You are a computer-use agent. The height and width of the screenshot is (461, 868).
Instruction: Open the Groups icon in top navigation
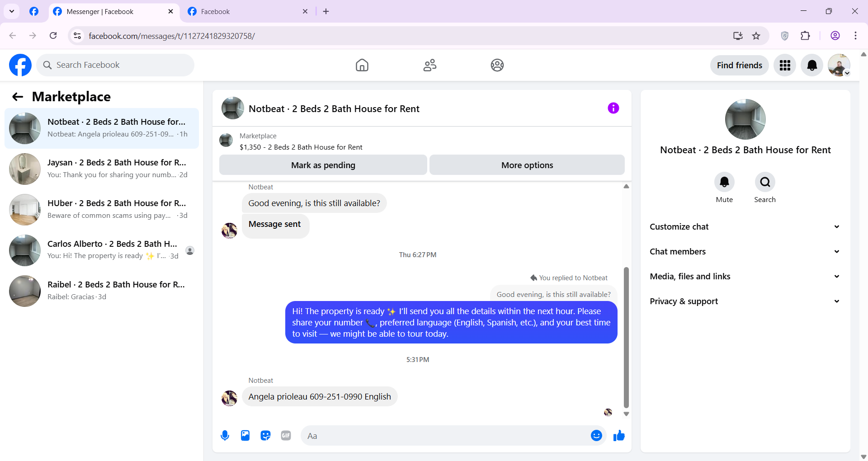[x=497, y=65]
